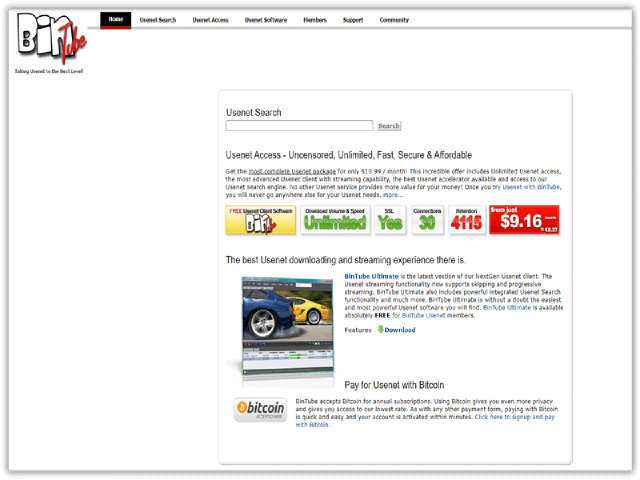Open 'BinTube Ultimate' link before 'is available'

click(507, 308)
